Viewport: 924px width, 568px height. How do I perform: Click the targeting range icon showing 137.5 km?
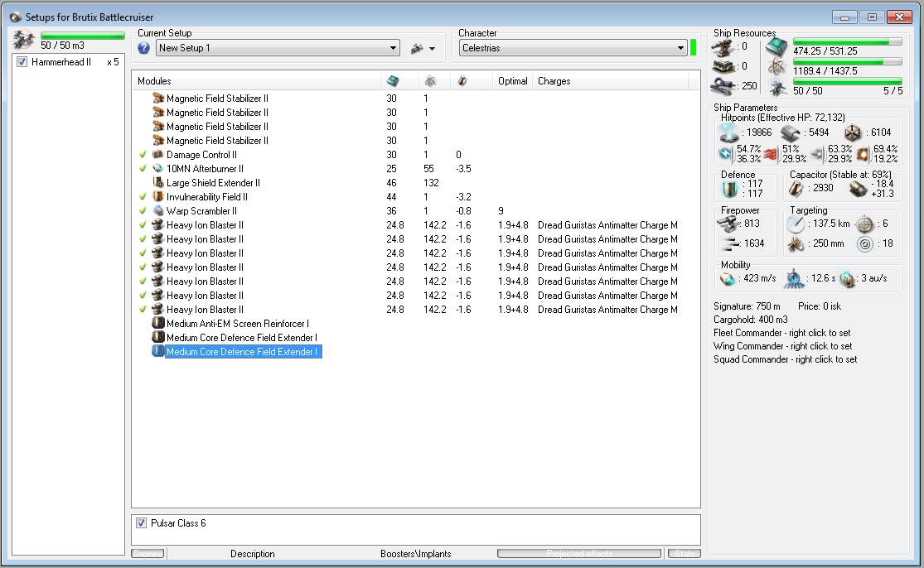[796, 224]
